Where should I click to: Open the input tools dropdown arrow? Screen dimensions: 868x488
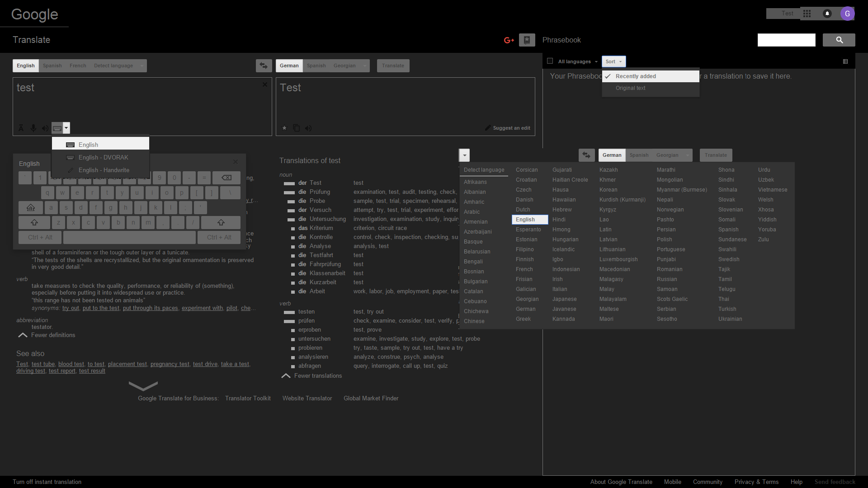tap(66, 128)
